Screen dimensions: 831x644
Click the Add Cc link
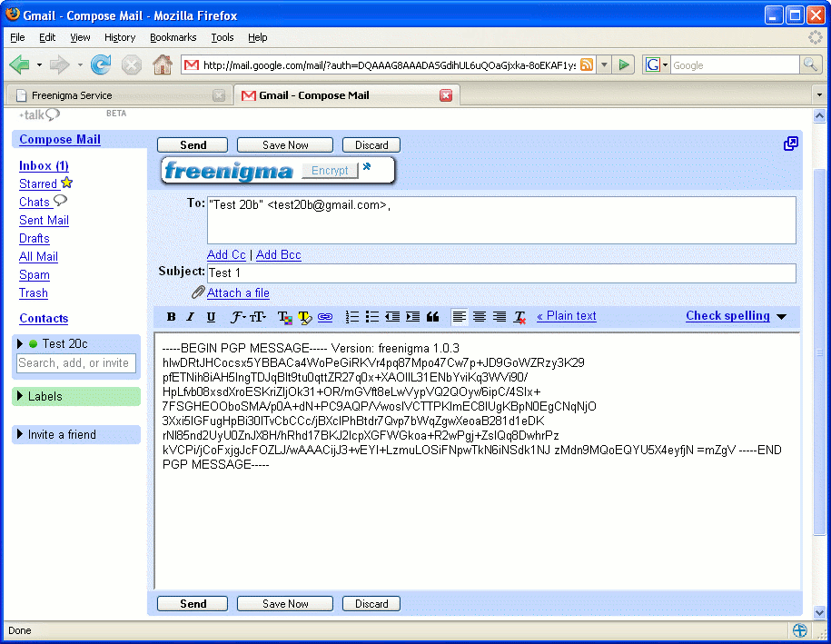click(226, 255)
